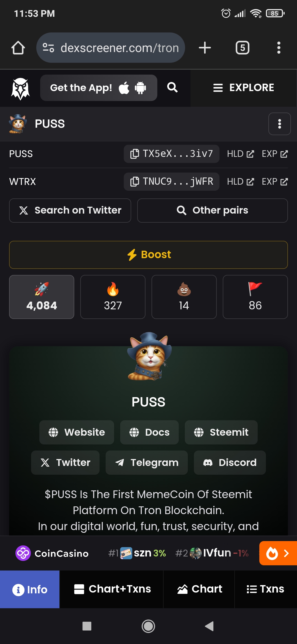Image resolution: width=297 pixels, height=644 pixels.
Task: Open the Telegram link for PUSS
Action: click(x=147, y=462)
